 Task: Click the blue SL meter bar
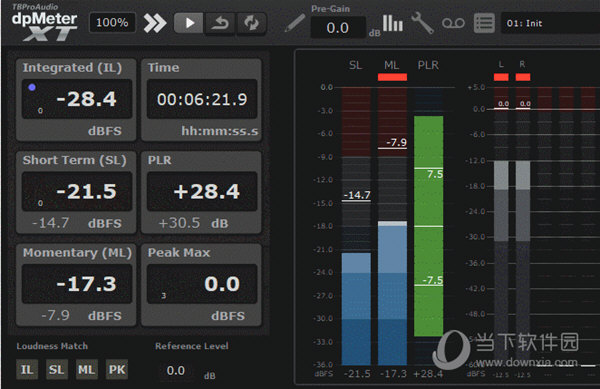point(356,308)
